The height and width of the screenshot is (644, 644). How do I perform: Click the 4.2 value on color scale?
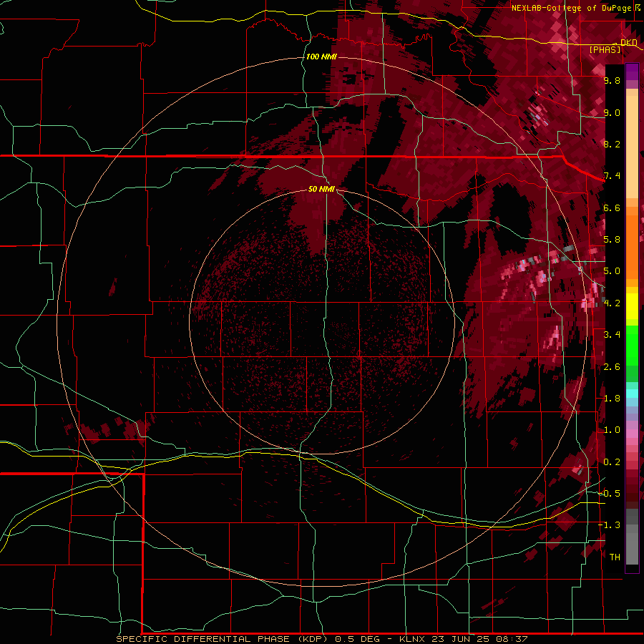612,303
